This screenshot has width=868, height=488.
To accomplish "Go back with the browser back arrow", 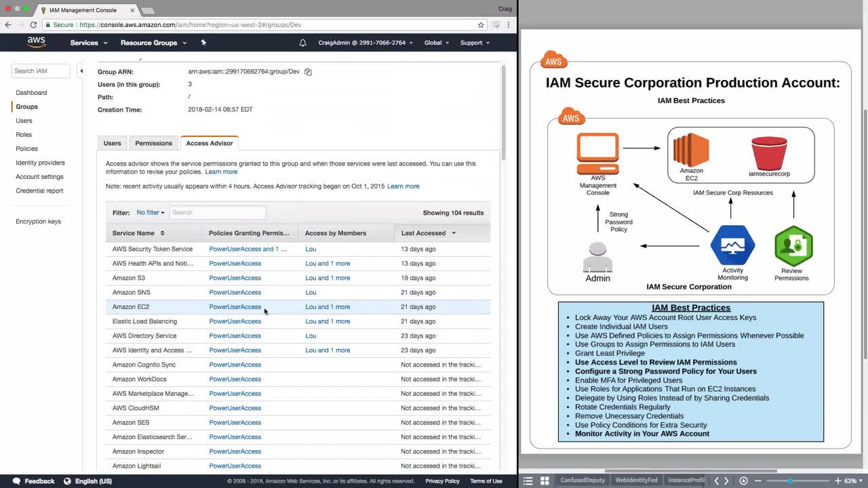I will [8, 25].
